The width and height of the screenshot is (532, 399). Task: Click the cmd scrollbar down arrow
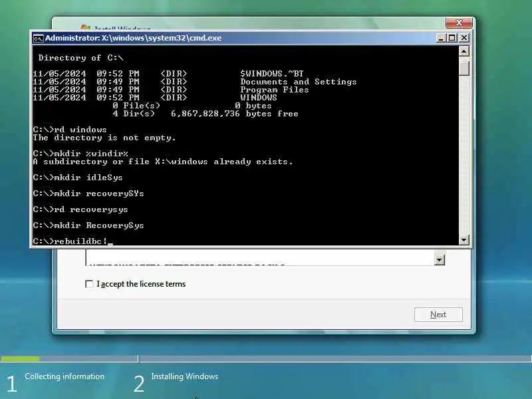pyautogui.click(x=464, y=240)
